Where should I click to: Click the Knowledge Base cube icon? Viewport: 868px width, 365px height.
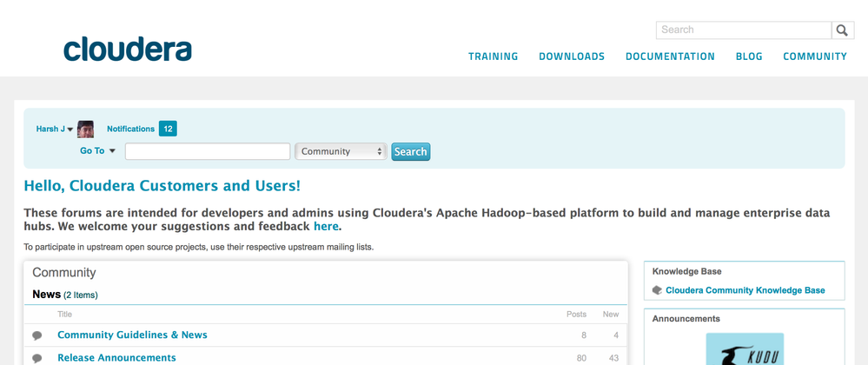coord(657,290)
